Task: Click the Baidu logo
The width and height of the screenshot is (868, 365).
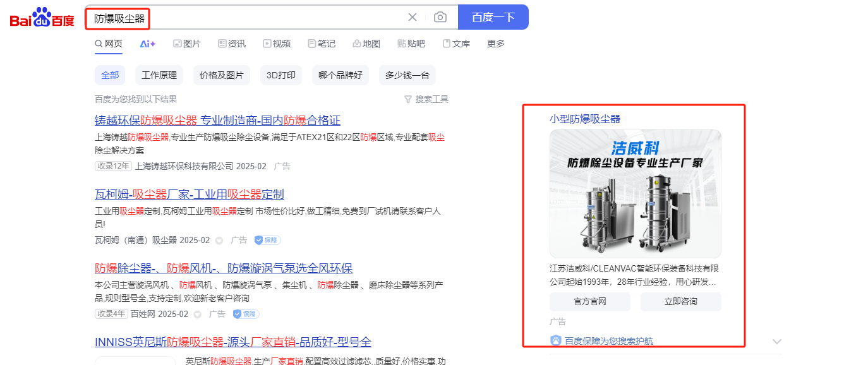Action: pyautogui.click(x=42, y=18)
